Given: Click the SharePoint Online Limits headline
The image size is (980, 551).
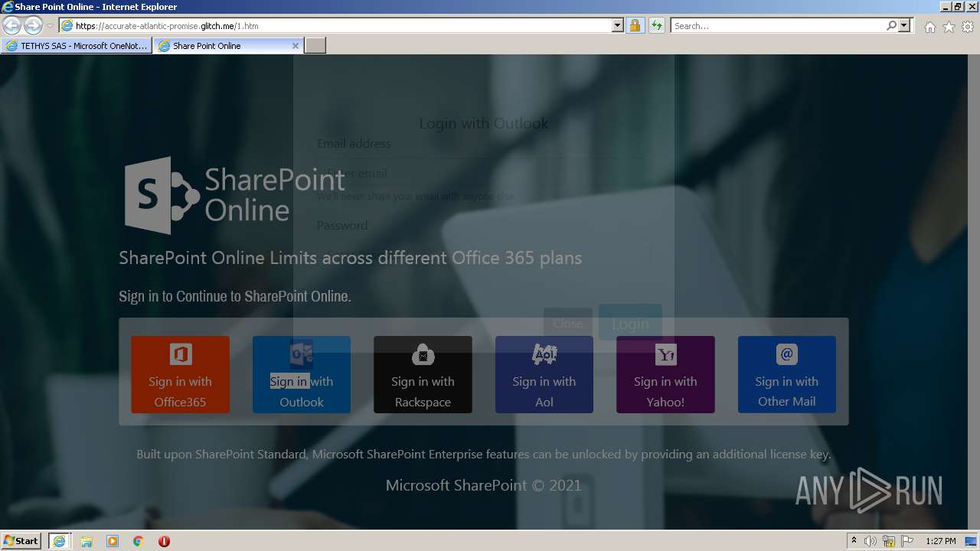Looking at the screenshot, I should click(x=351, y=258).
